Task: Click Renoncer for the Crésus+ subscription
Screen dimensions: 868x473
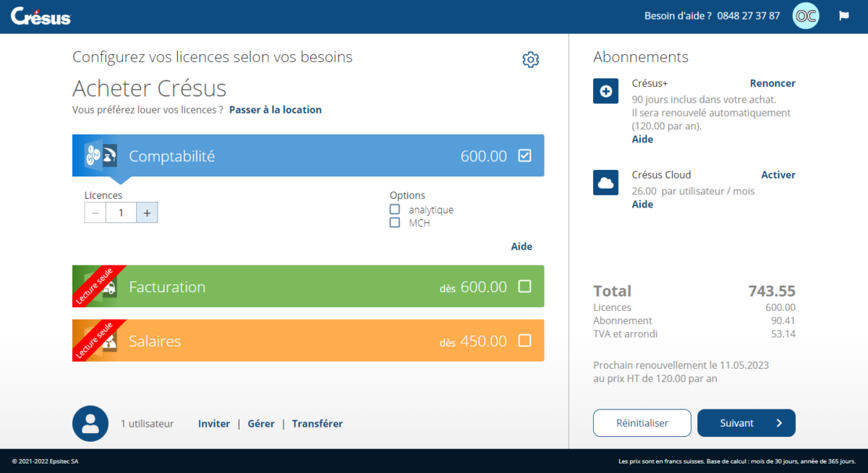Action: 773,82
